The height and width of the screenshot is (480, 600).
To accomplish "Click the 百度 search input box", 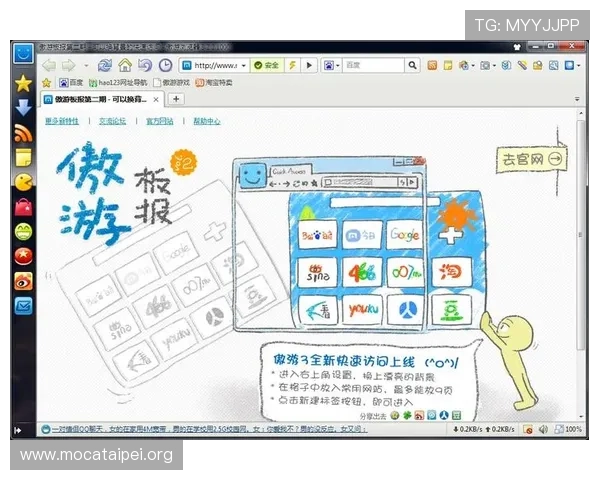I will pos(373,65).
